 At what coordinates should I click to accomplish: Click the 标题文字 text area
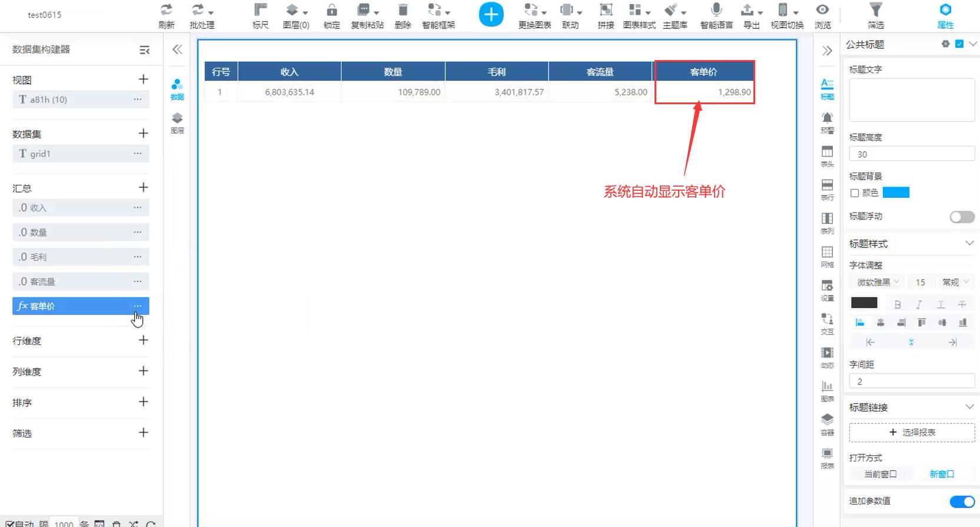(x=912, y=100)
